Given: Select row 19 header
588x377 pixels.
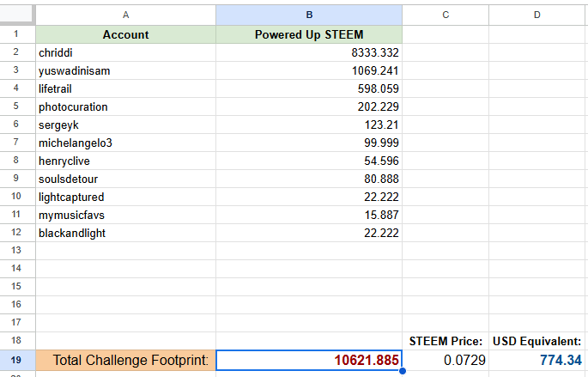Looking at the screenshot, I should pyautogui.click(x=17, y=360).
